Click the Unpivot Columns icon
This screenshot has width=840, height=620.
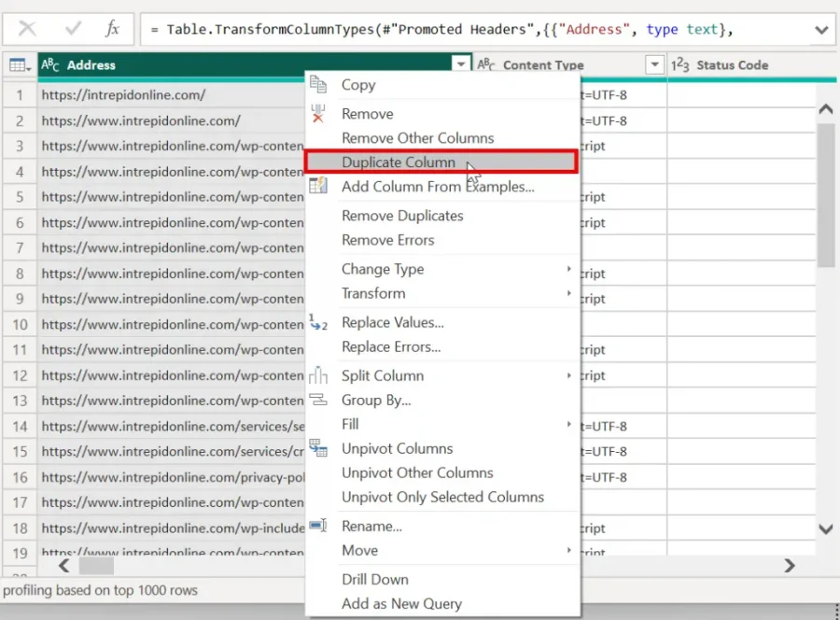tap(318, 448)
